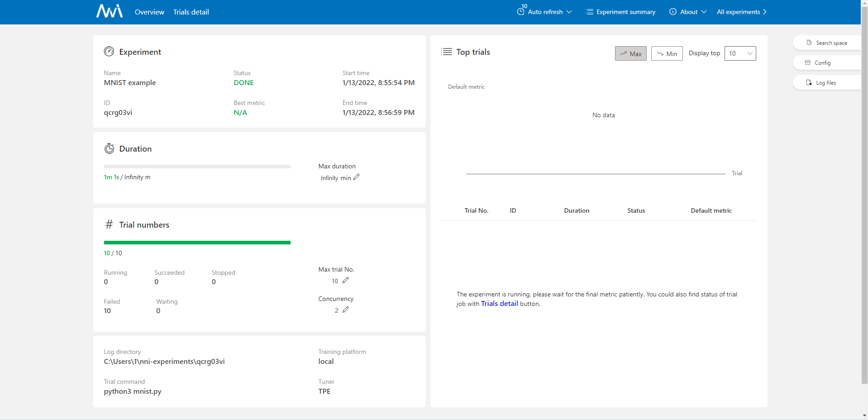
Task: Click the Top trials list icon
Action: coord(447,52)
